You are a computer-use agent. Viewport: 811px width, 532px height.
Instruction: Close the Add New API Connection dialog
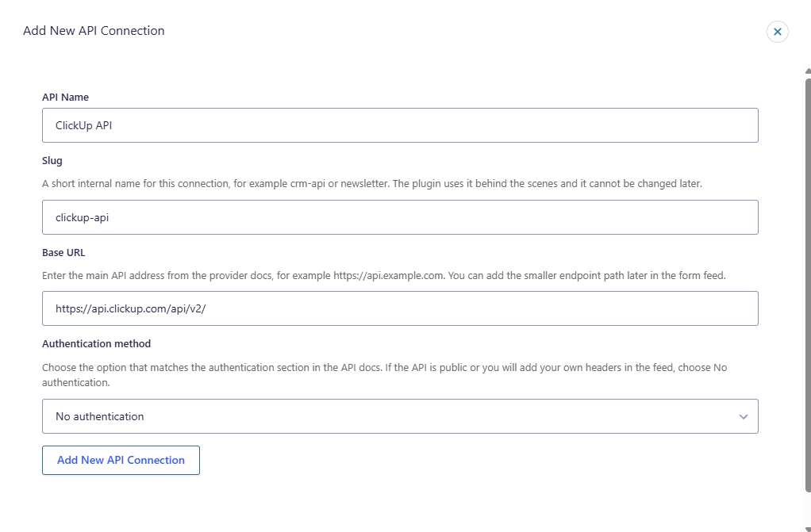[x=778, y=32]
